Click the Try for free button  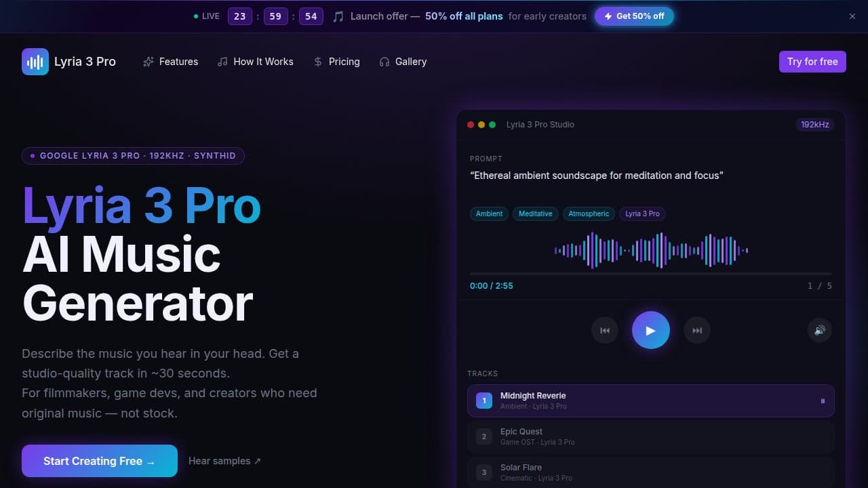[x=812, y=62]
